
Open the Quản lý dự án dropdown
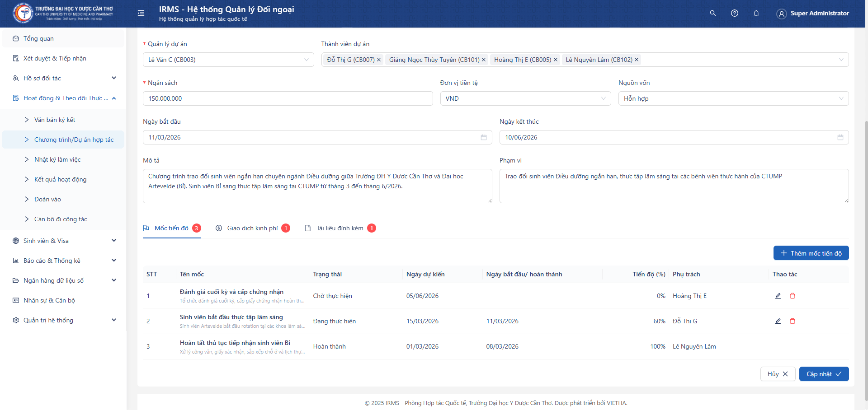[228, 60]
